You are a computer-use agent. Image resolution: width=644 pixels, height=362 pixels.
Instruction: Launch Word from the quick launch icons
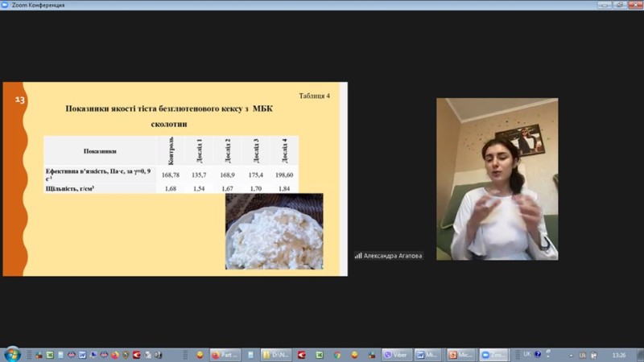click(x=83, y=355)
